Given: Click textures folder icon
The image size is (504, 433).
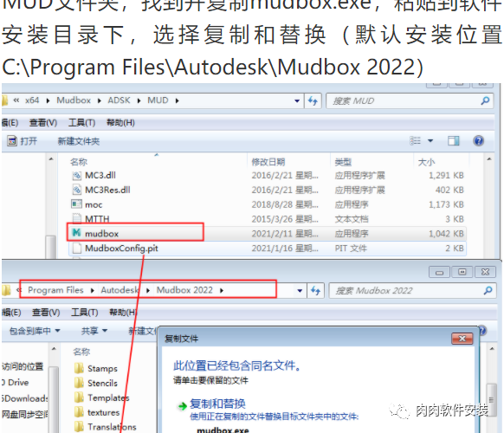Looking at the screenshot, I should coord(79,412).
